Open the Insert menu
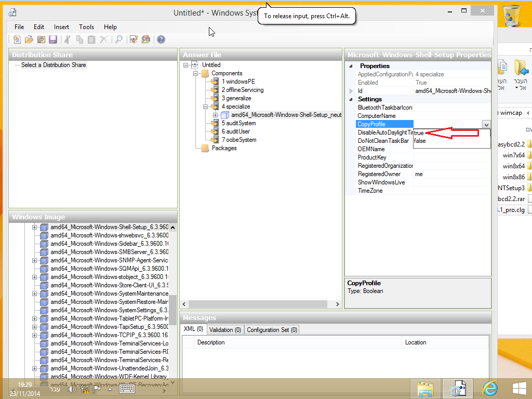Image resolution: width=532 pixels, height=399 pixels. click(x=61, y=27)
